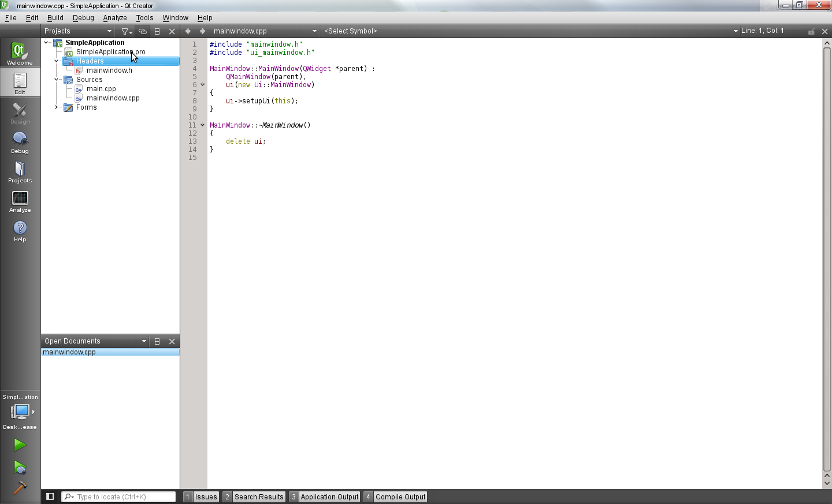
Task: Click the Forms folder icon
Action: [x=68, y=107]
